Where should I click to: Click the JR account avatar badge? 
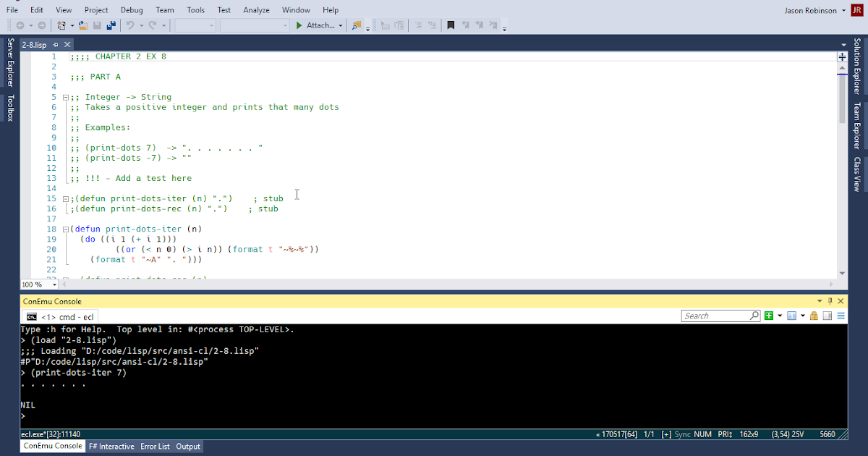pyautogui.click(x=856, y=10)
